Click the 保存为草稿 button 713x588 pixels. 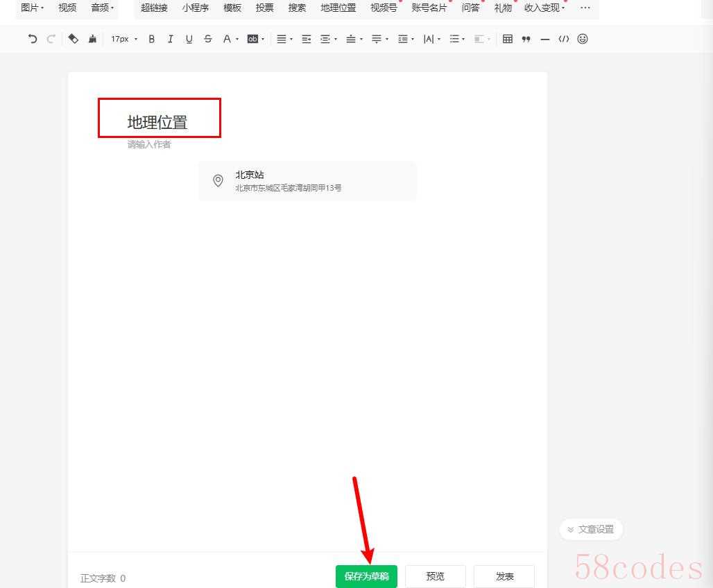[366, 576]
